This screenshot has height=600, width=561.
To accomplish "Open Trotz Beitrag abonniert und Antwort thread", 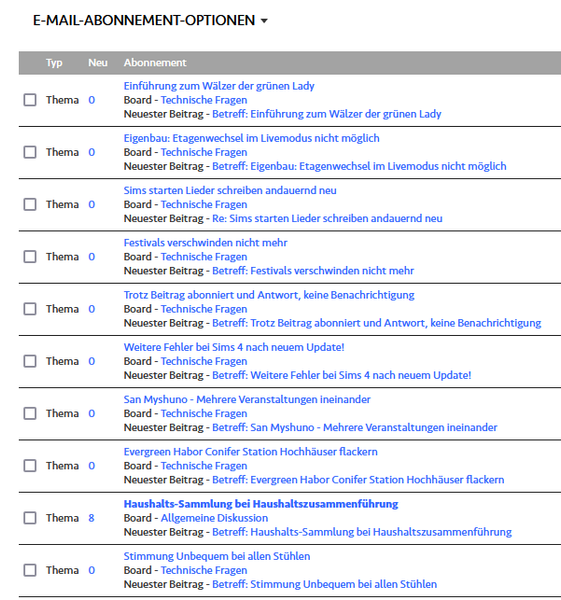I will pyautogui.click(x=269, y=295).
